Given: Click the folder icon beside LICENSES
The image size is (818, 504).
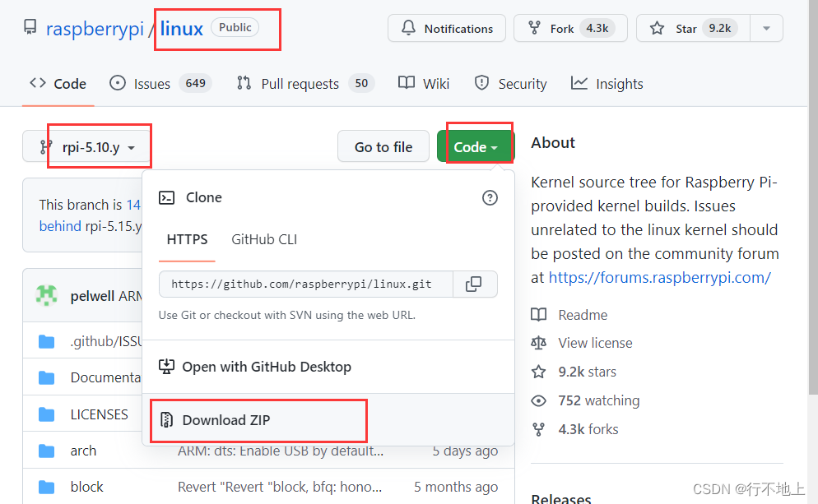Looking at the screenshot, I should click(46, 414).
